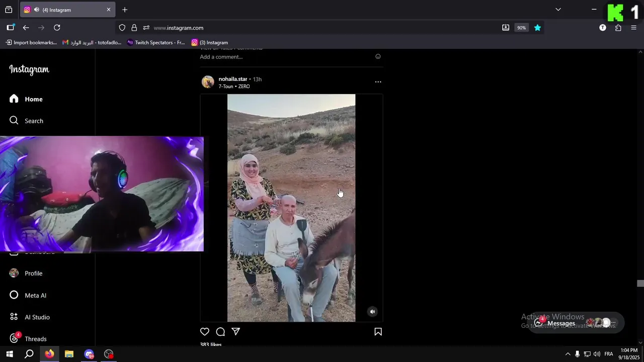
Task: Click the Add a comment field
Action: [x=221, y=57]
